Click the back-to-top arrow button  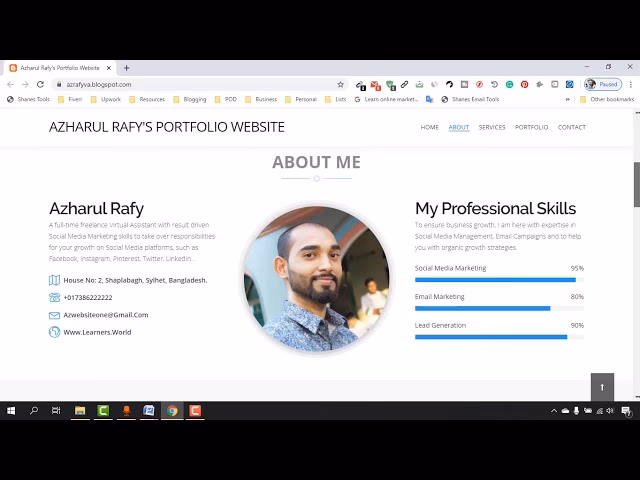point(602,386)
